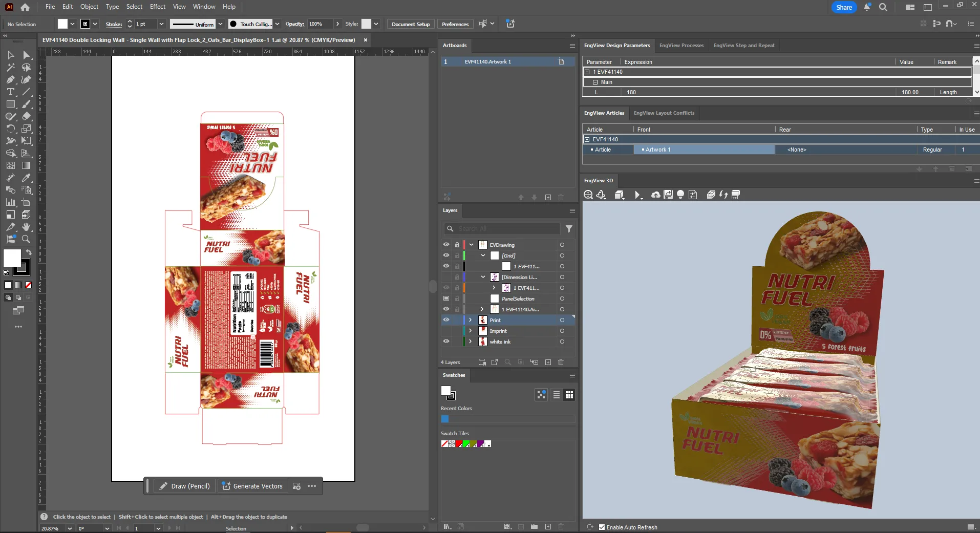Toggle PanelSelection layer visibility icon
The height and width of the screenshot is (533, 980).
(x=446, y=299)
